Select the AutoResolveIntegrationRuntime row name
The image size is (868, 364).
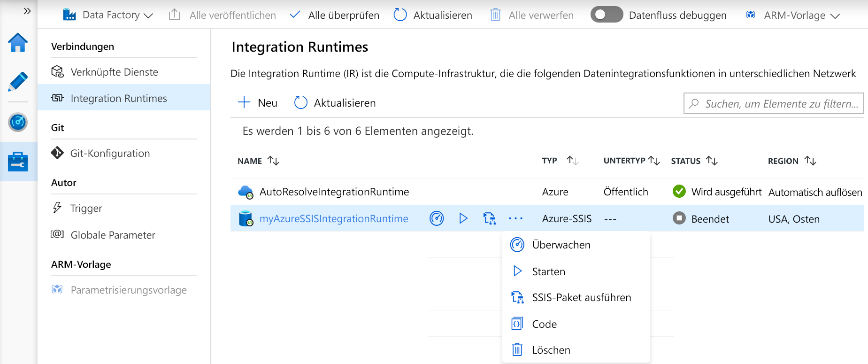334,192
